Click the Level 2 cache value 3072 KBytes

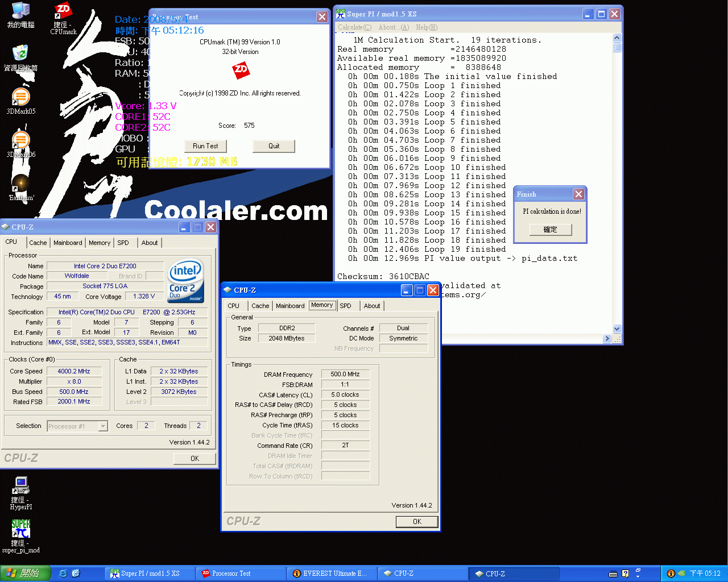pyautogui.click(x=179, y=392)
